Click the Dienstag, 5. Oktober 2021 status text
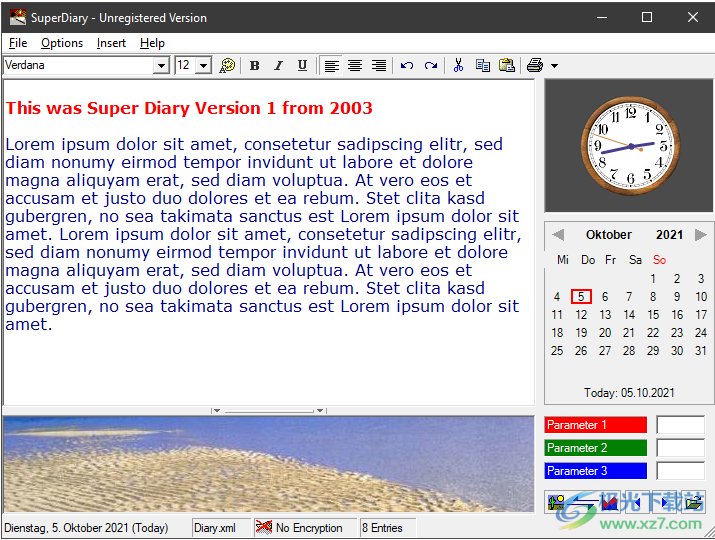The height and width of the screenshot is (540, 715). pyautogui.click(x=86, y=528)
